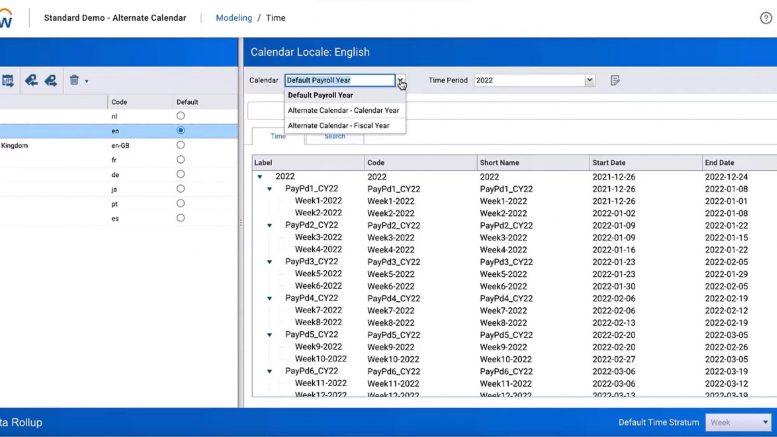Switch to the Time tab

[x=278, y=136]
